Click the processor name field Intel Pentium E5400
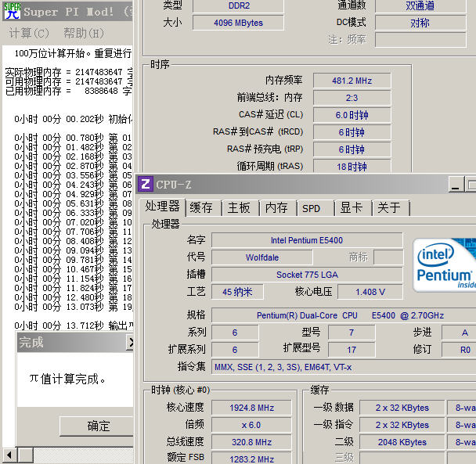The width and height of the screenshot is (476, 464). pos(307,240)
